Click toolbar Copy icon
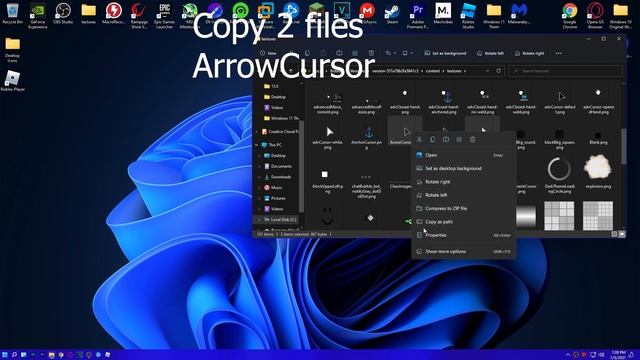The height and width of the screenshot is (360, 640). (x=307, y=53)
